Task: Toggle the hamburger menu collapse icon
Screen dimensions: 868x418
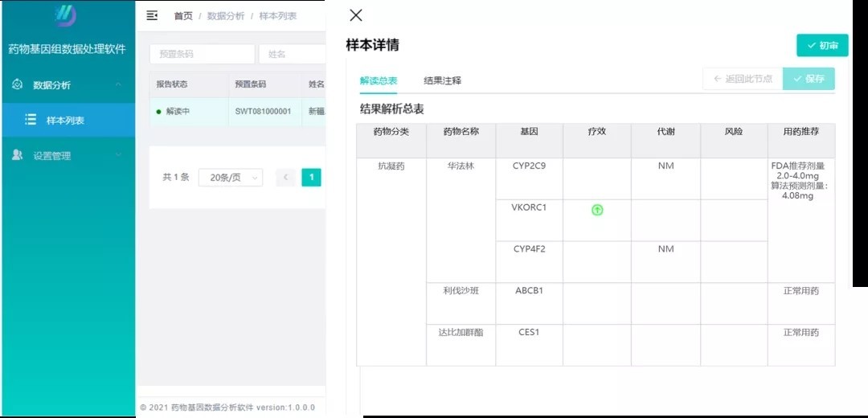Action: coord(152,15)
